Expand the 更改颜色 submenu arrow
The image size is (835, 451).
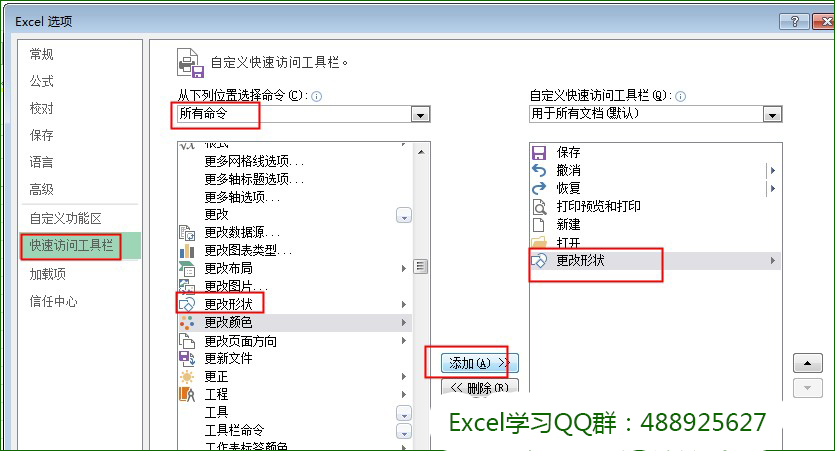pyautogui.click(x=404, y=323)
